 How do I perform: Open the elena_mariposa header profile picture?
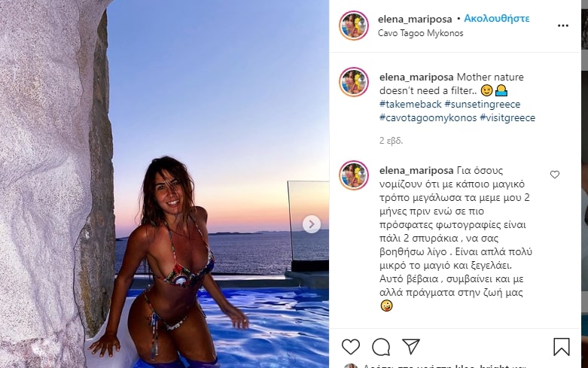(354, 26)
